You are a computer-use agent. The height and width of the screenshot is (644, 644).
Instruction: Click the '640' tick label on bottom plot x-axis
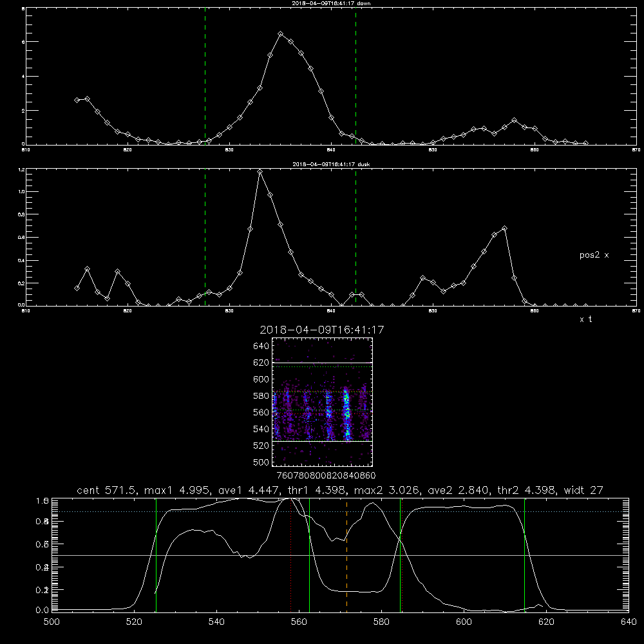(x=629, y=622)
